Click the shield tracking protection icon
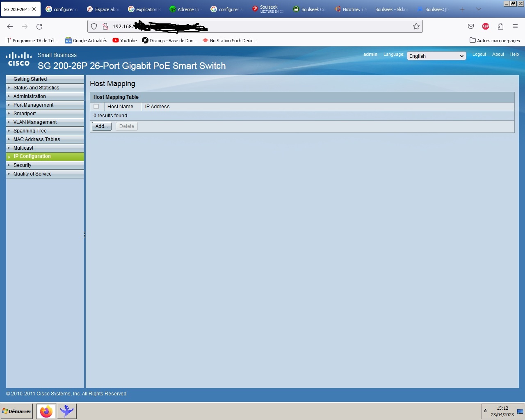The width and height of the screenshot is (525, 420). pos(94,26)
